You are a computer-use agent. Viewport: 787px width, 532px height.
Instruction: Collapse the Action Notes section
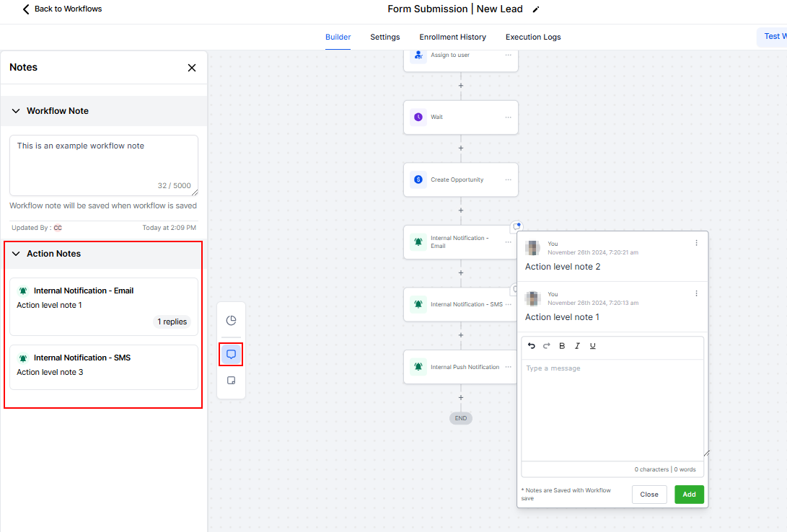16,254
